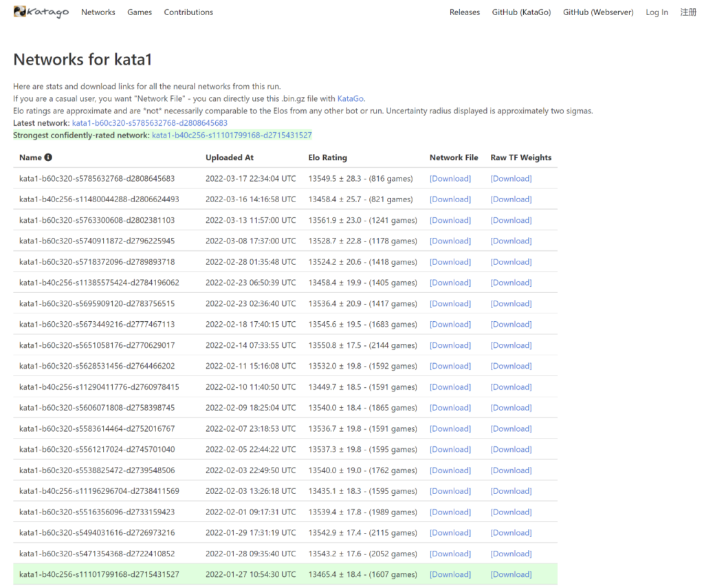Download Raw TF Weights for s5606071808 row

(x=511, y=408)
